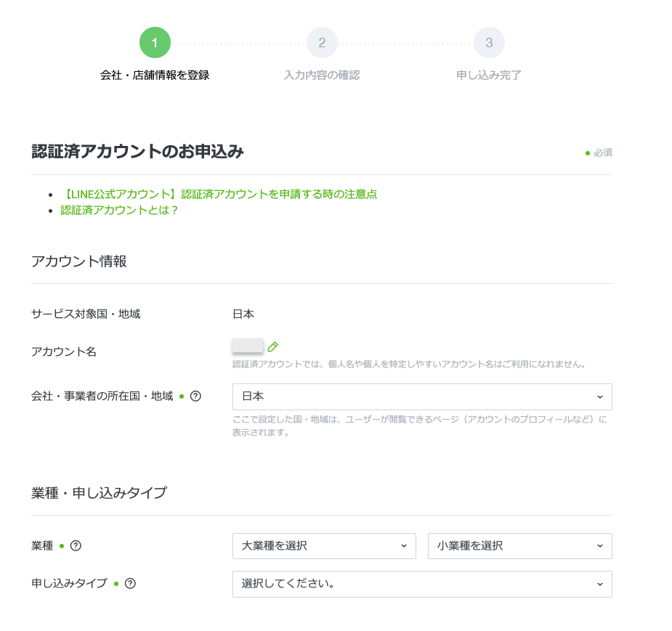Click the 日本 value for サービス対象国・地域
Image resolution: width=672 pixels, height=631 pixels.
(x=243, y=314)
